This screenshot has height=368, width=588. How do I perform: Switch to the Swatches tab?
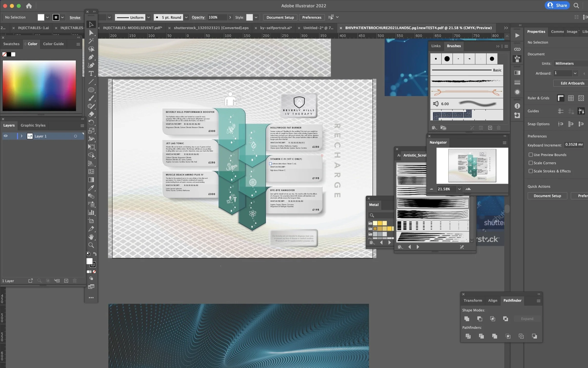11,44
